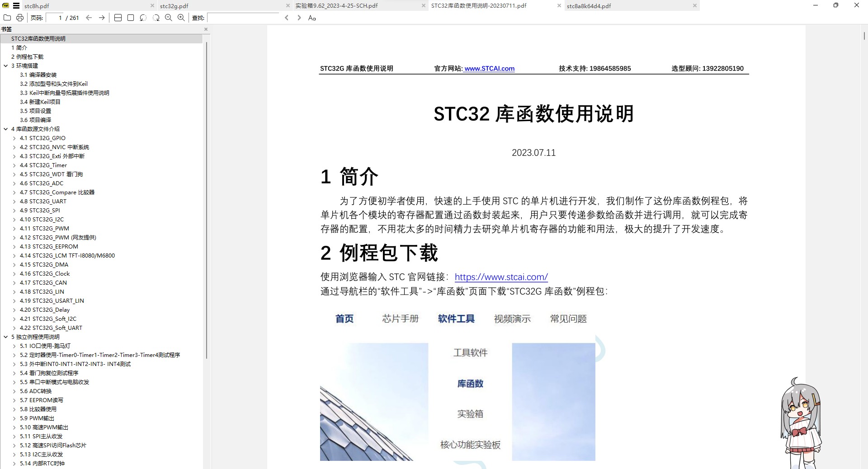Screen dimensions: 868x469
Task: Close the stc32g.pdf tab
Action: coord(288,6)
